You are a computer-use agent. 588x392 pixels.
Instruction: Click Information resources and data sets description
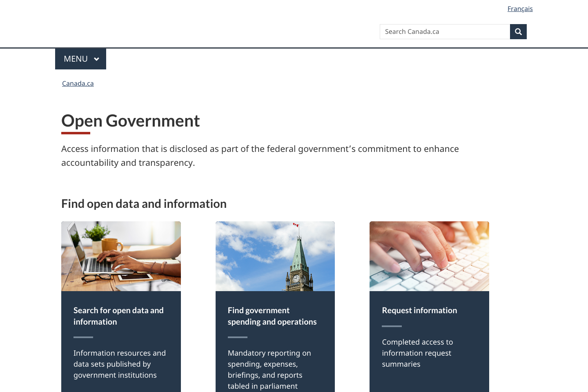[x=119, y=364]
